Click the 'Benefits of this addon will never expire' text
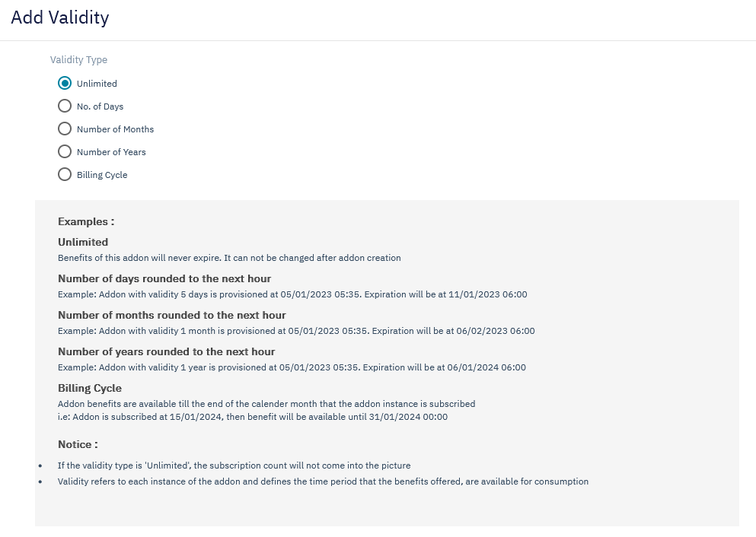 click(229, 258)
